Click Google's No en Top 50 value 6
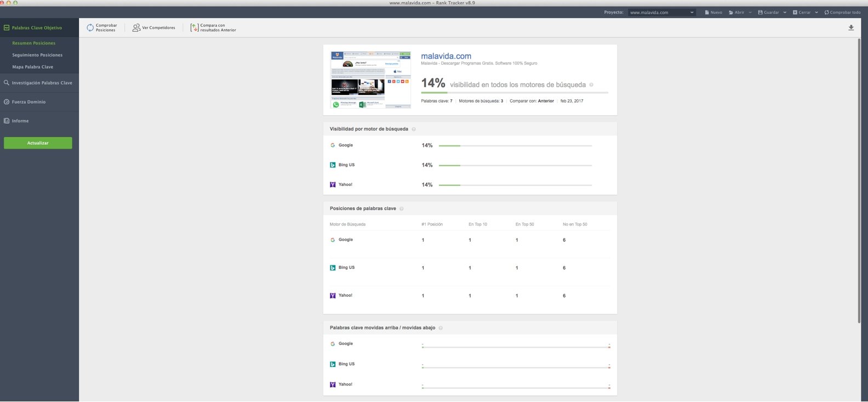868x402 pixels. pyautogui.click(x=564, y=240)
